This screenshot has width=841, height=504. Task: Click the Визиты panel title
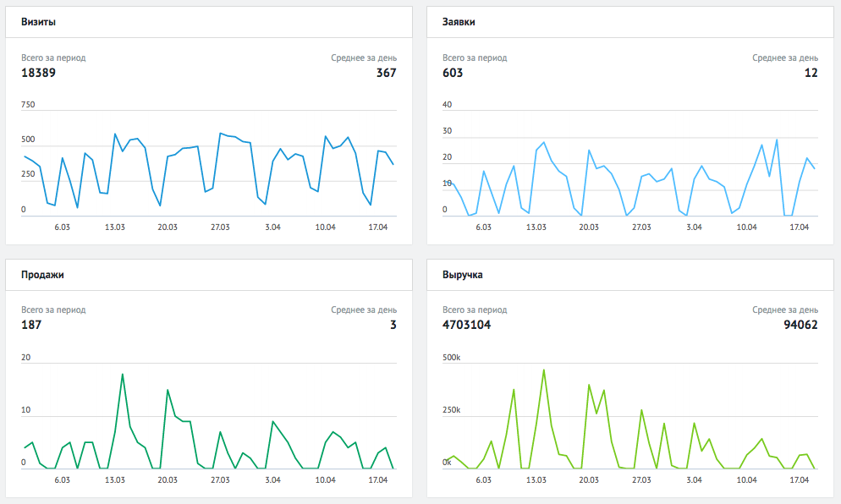click(x=39, y=22)
